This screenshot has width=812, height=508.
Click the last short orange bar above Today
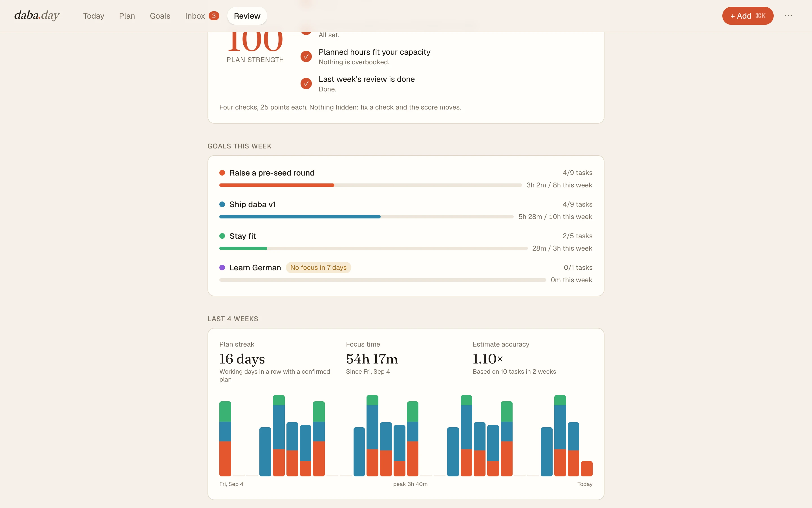pos(586,468)
